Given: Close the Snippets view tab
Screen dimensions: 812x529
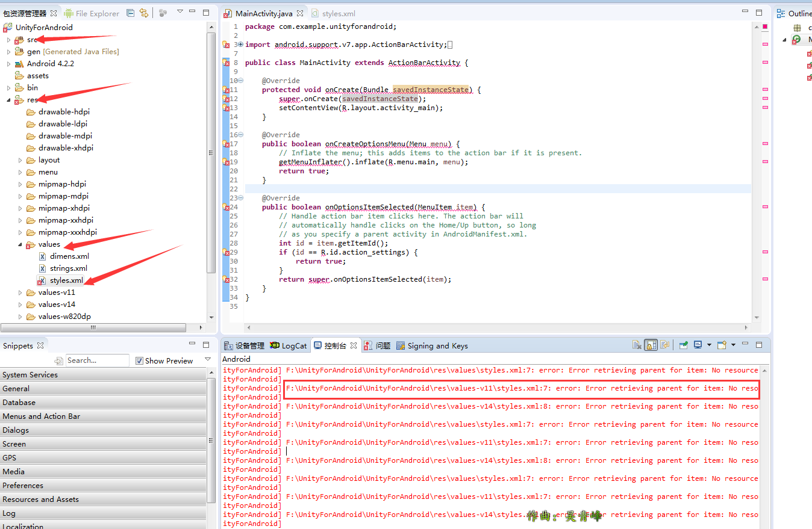Looking at the screenshot, I should click(40, 345).
